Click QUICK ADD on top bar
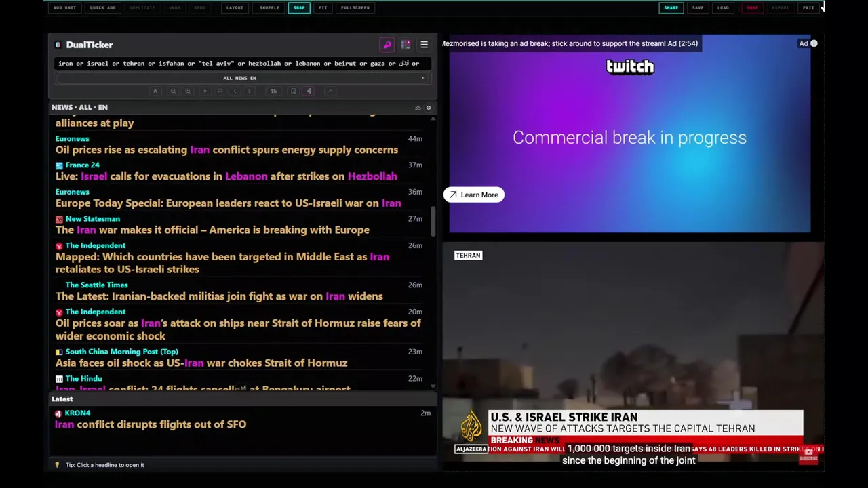The width and height of the screenshot is (868, 488). tap(102, 8)
